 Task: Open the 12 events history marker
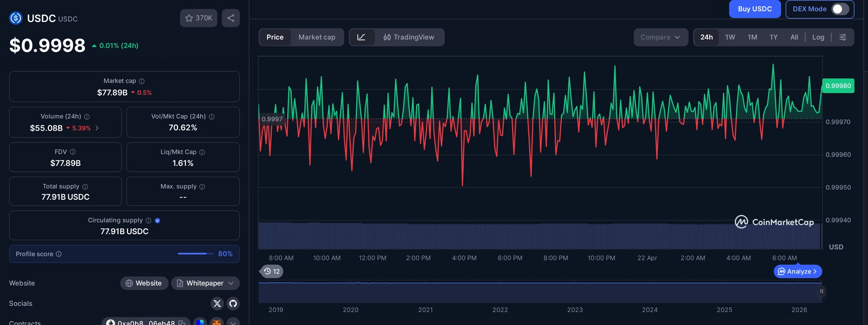pyautogui.click(x=272, y=271)
